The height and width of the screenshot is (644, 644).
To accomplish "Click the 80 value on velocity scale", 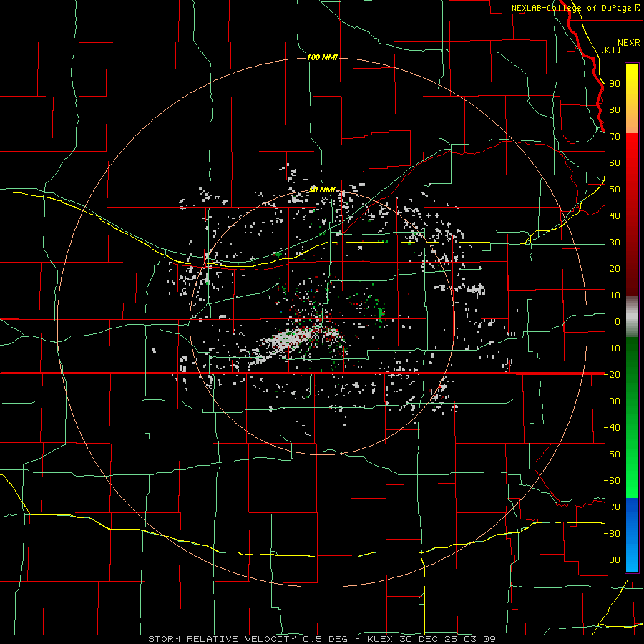I will click(615, 109).
